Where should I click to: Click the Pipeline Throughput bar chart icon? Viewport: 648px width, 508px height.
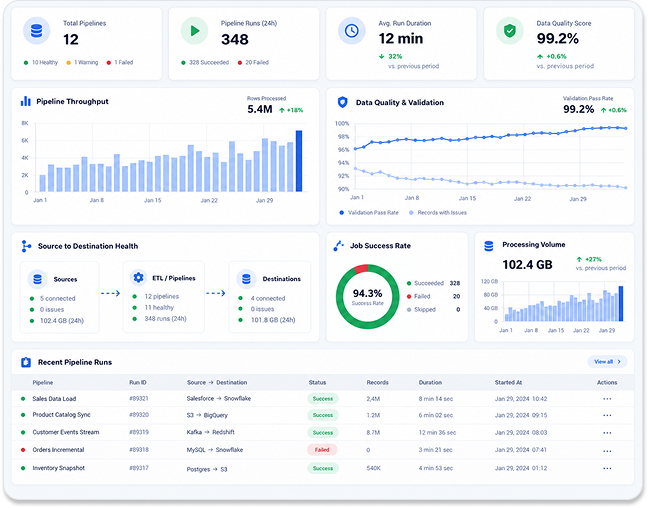[26, 101]
